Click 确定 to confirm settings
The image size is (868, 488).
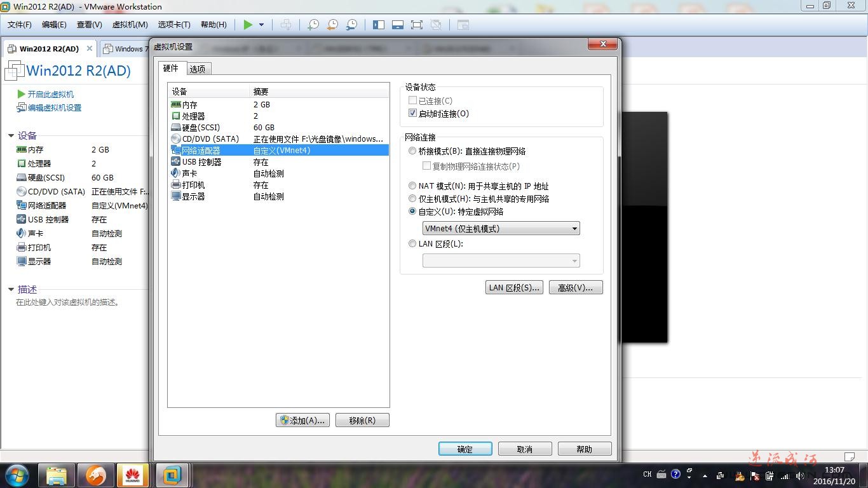coord(465,449)
